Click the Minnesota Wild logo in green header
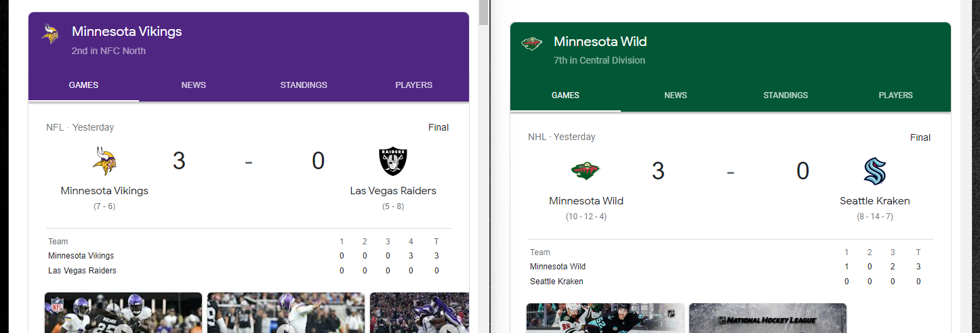The width and height of the screenshot is (980, 333). point(532,44)
